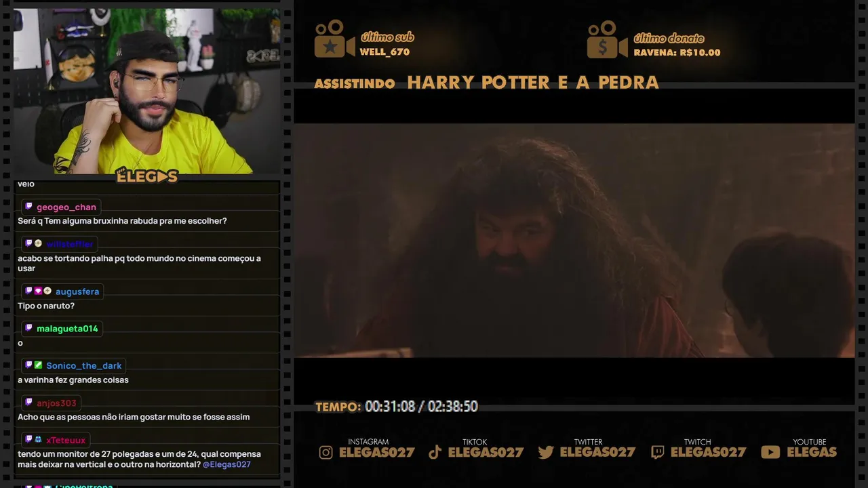Click the TEMPO 00:31:08 / 02:38:50 timer
This screenshot has width=868, height=488.
[x=397, y=407]
